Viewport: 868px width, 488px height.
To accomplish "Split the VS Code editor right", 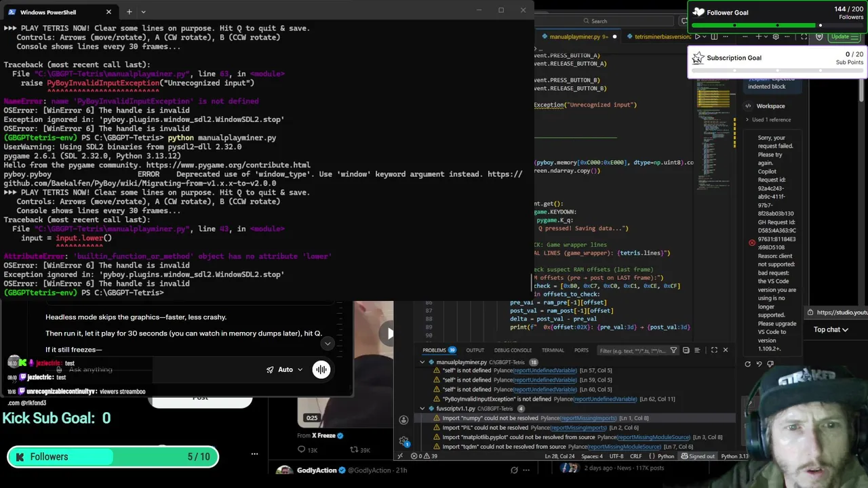I will pyautogui.click(x=715, y=37).
